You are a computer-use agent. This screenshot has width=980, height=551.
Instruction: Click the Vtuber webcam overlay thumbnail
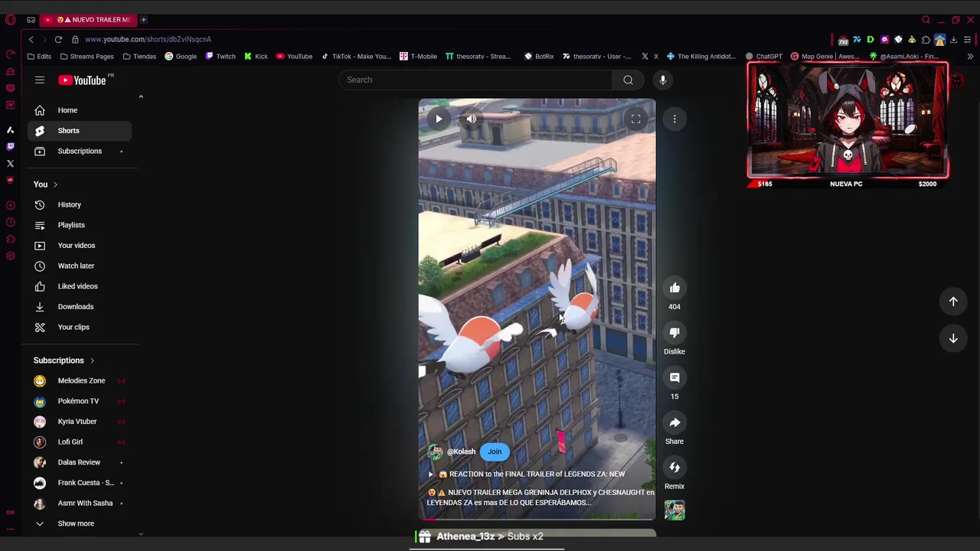tap(848, 121)
